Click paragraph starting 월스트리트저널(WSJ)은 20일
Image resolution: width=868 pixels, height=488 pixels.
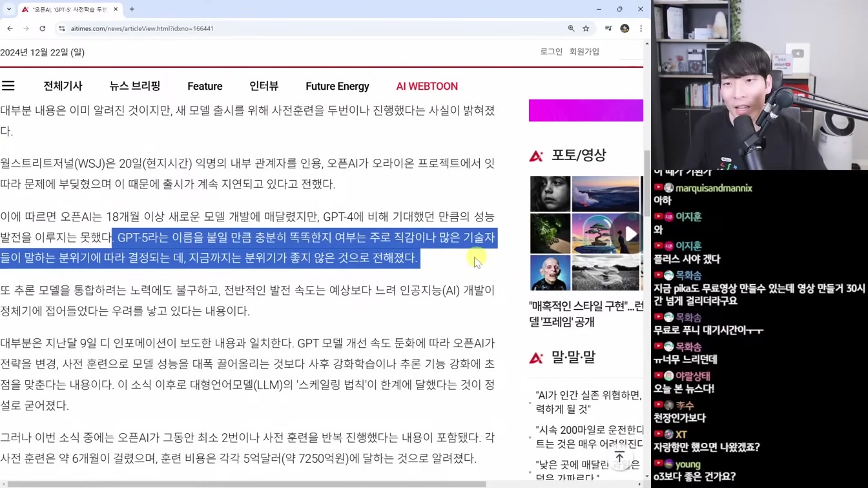(247, 174)
